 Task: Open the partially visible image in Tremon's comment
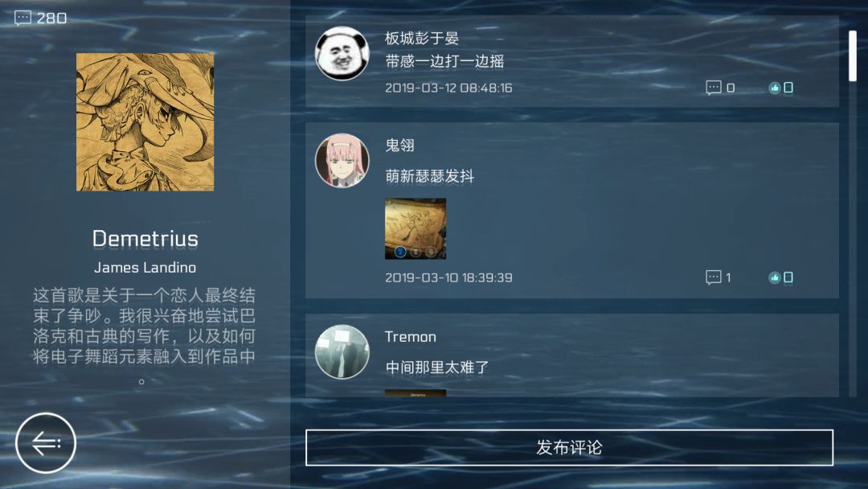[x=416, y=393]
